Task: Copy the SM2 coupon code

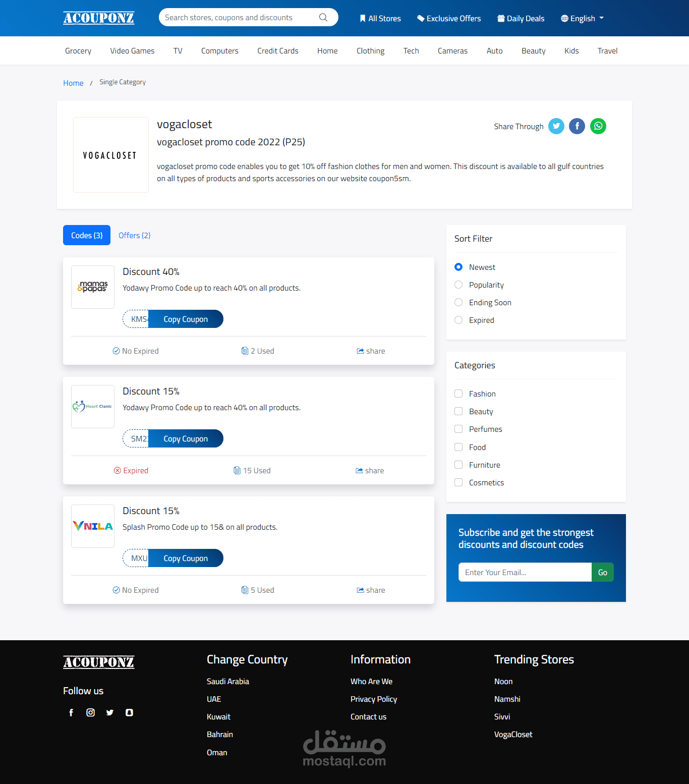Action: pyautogui.click(x=186, y=438)
